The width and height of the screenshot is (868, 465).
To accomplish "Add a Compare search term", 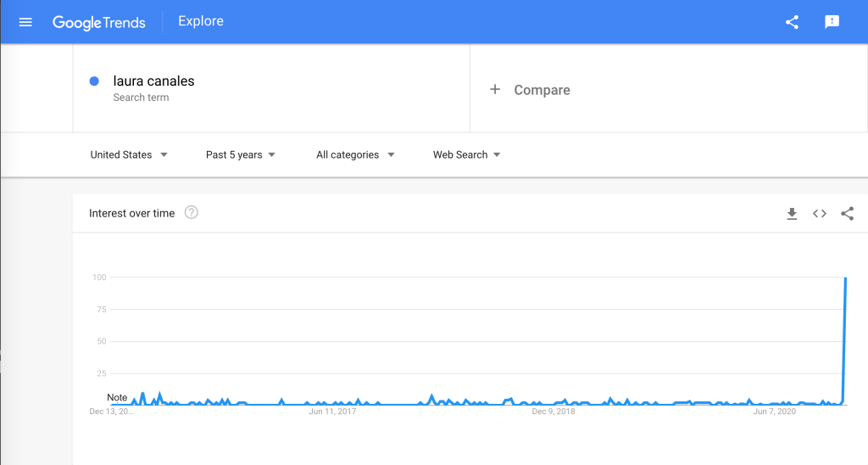I will point(542,90).
